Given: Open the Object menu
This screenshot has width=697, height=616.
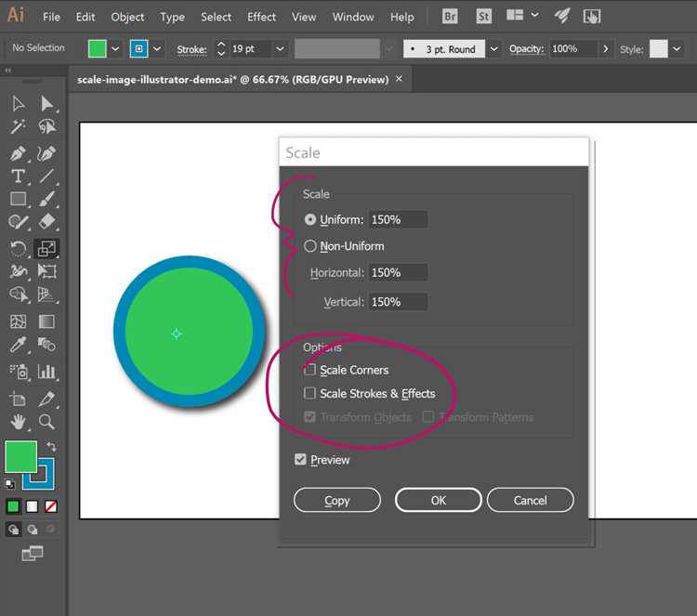Looking at the screenshot, I should coord(127,17).
